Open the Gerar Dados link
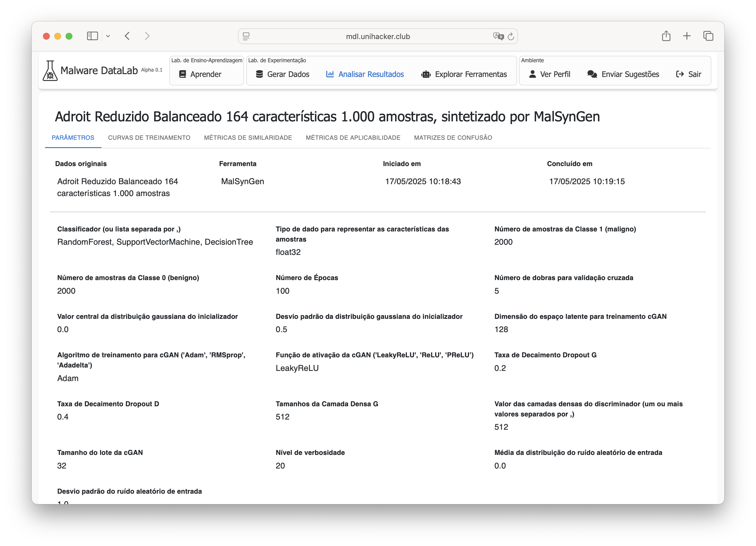This screenshot has height=546, width=756. click(283, 74)
